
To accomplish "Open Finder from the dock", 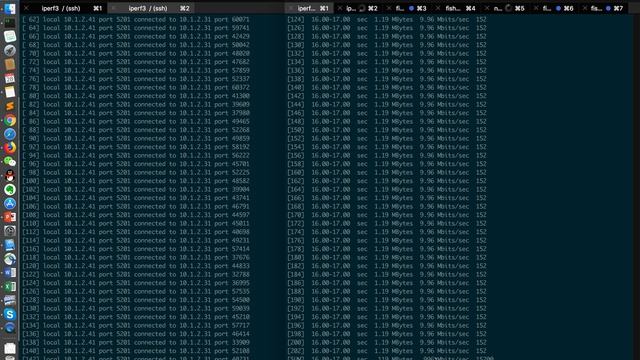I will tap(10, 9).
